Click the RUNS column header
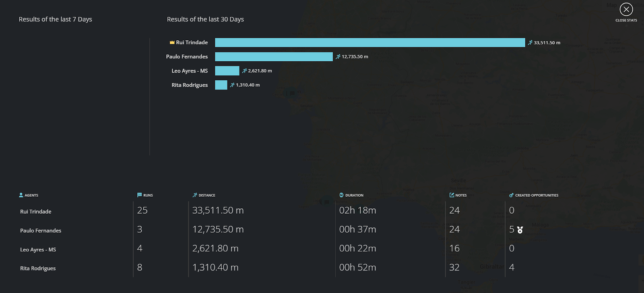The height and width of the screenshot is (293, 644). click(148, 195)
